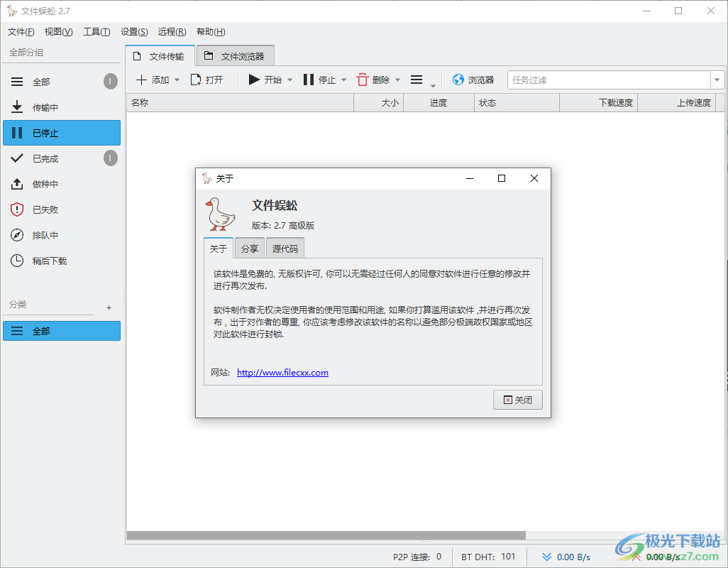728x568 pixels.
Task: Click the horizontal scrollbar at the bottom
Action: pyautogui.click(x=325, y=534)
